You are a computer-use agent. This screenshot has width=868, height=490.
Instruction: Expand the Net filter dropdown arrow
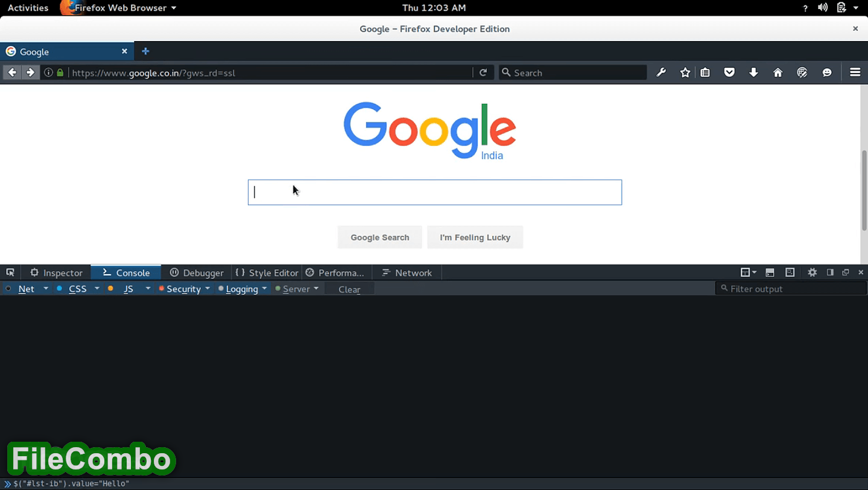pyautogui.click(x=46, y=288)
